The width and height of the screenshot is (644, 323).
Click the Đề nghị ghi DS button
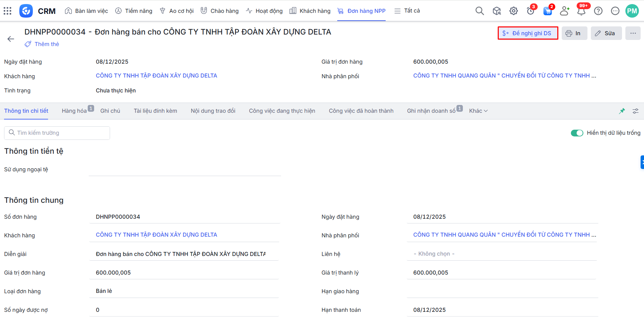coord(528,33)
